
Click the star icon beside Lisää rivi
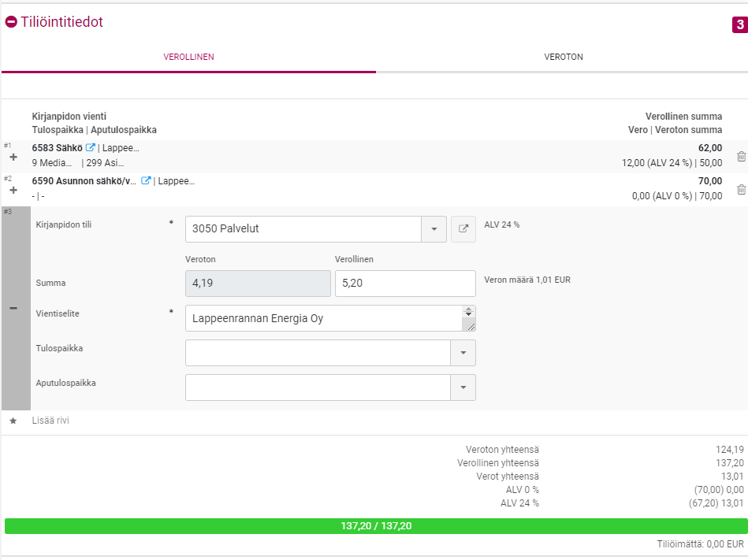[13, 421]
